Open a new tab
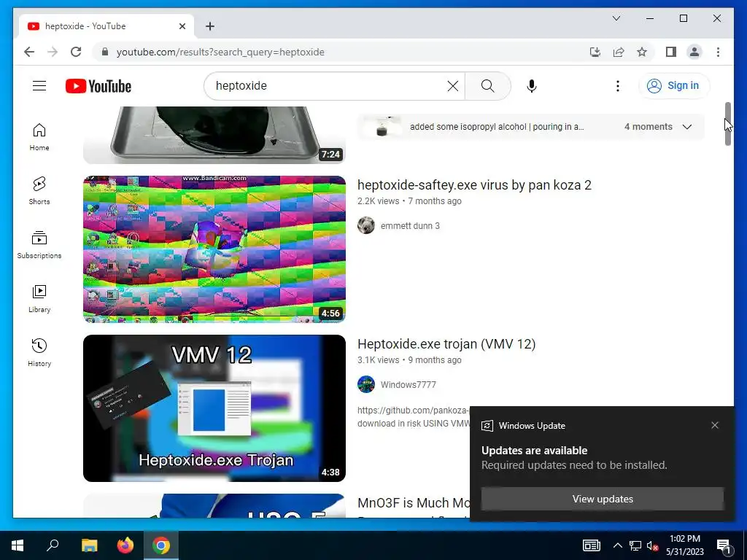Image resolution: width=747 pixels, height=560 pixels. 209,26
